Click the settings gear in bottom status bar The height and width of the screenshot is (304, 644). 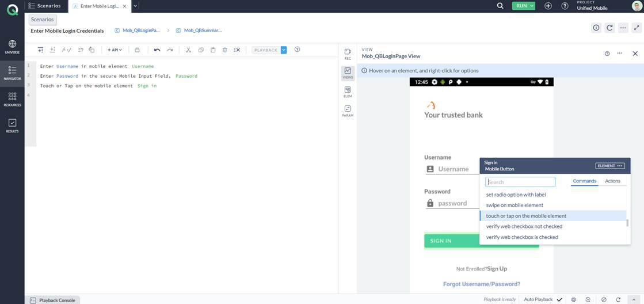tap(574, 299)
